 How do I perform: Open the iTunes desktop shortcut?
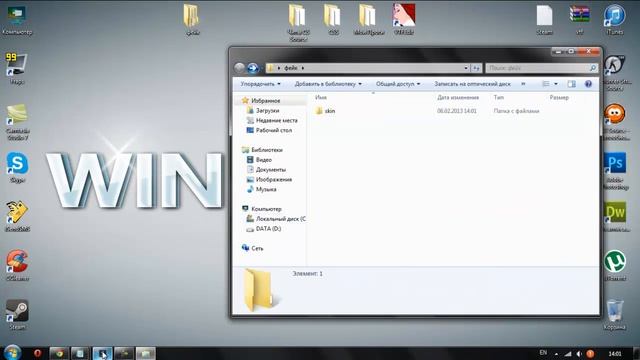tap(615, 20)
